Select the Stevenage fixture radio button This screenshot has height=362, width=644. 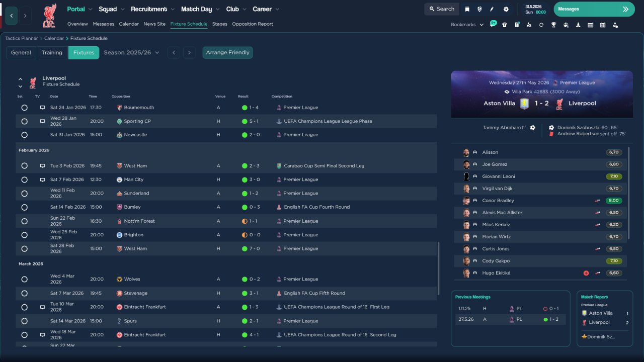coord(24,293)
